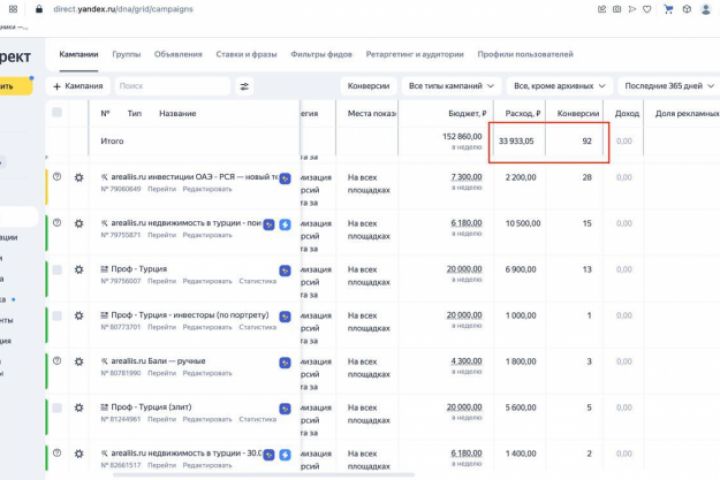Switch to Ставки и фразы tab
This screenshot has width=720, height=480.
tap(246, 54)
